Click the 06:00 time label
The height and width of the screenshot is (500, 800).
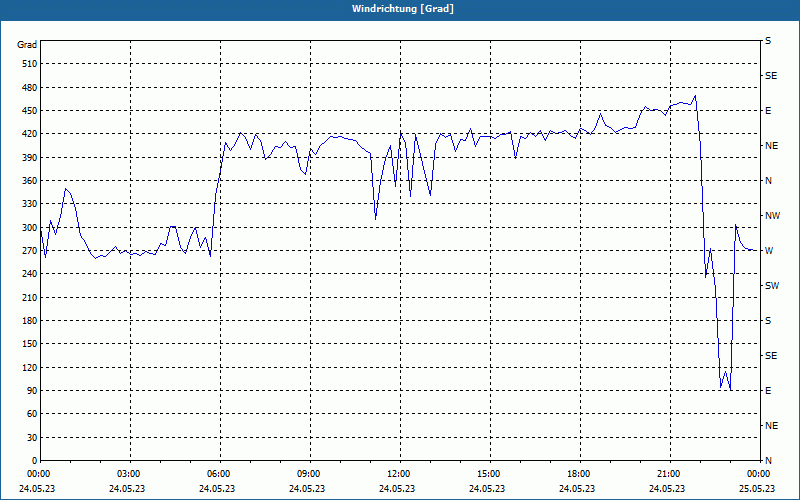click(x=219, y=474)
